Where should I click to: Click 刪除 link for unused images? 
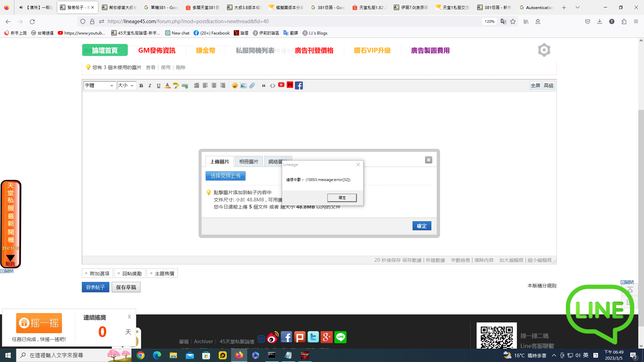(x=180, y=67)
